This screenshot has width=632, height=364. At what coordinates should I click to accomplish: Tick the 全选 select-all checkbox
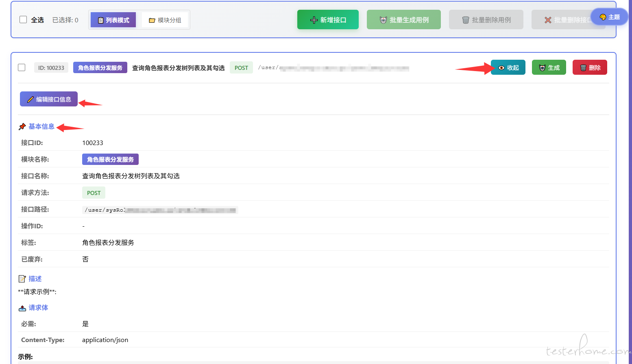(23, 19)
